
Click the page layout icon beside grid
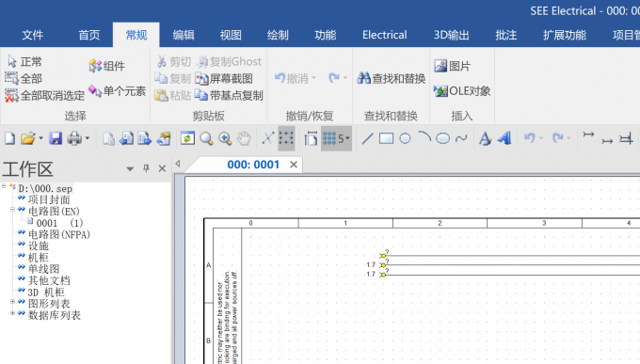click(311, 139)
